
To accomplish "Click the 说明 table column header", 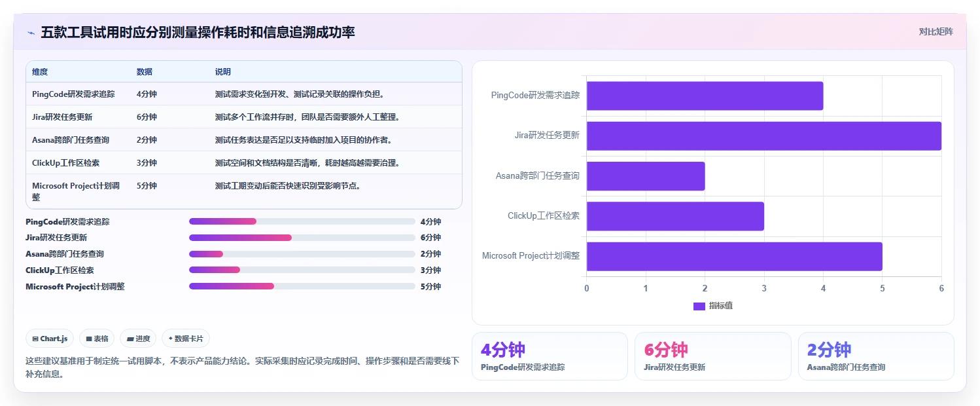I will [223, 72].
